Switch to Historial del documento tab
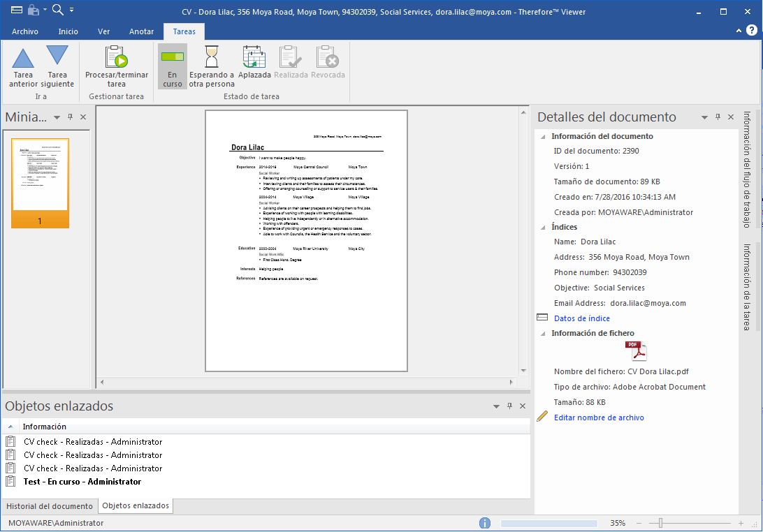 [49, 506]
